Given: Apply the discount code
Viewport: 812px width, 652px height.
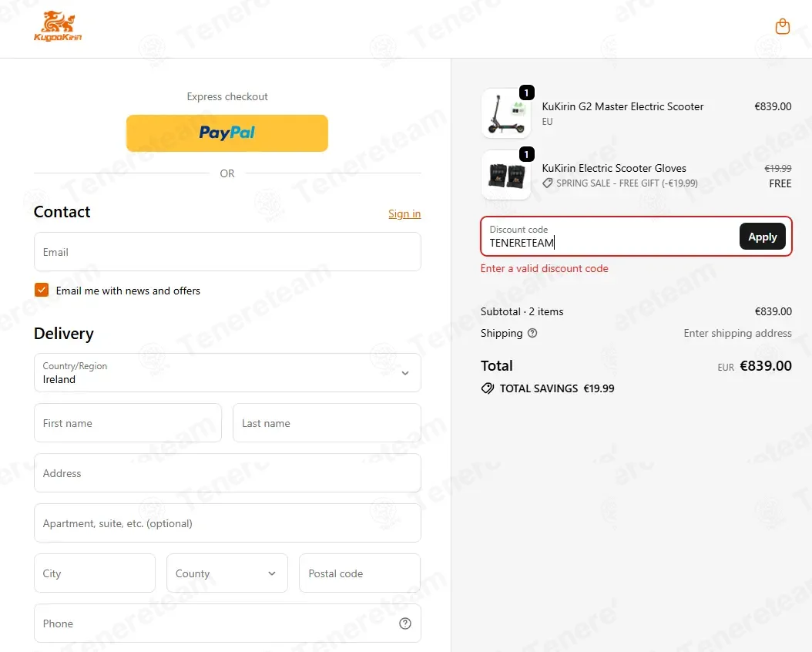Looking at the screenshot, I should 762,237.
